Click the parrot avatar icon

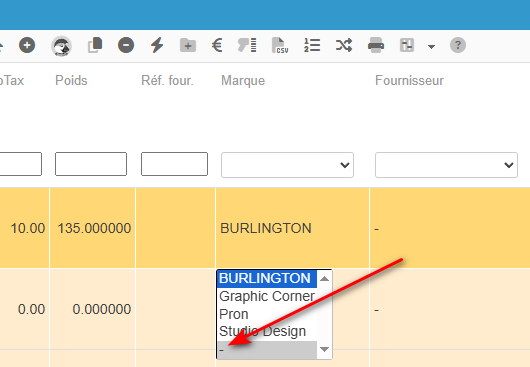click(x=61, y=46)
